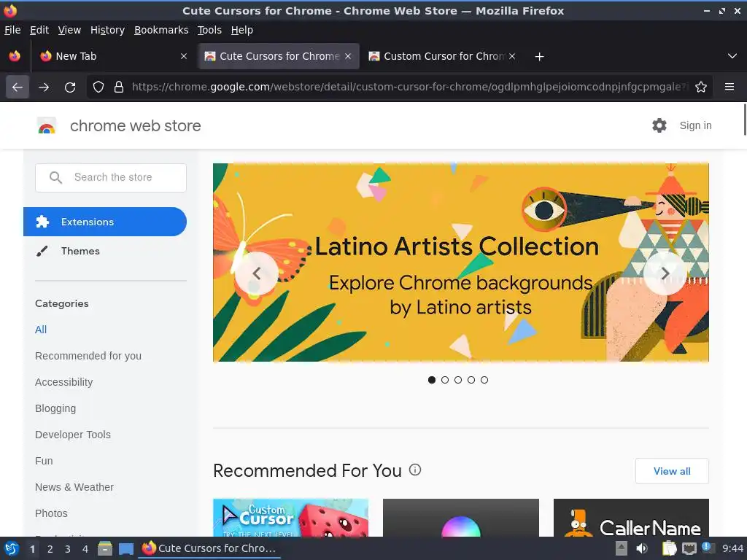The height and width of the screenshot is (560, 747).
Task: Close the Custom Cursor for Chrome tab
Action: click(x=512, y=56)
